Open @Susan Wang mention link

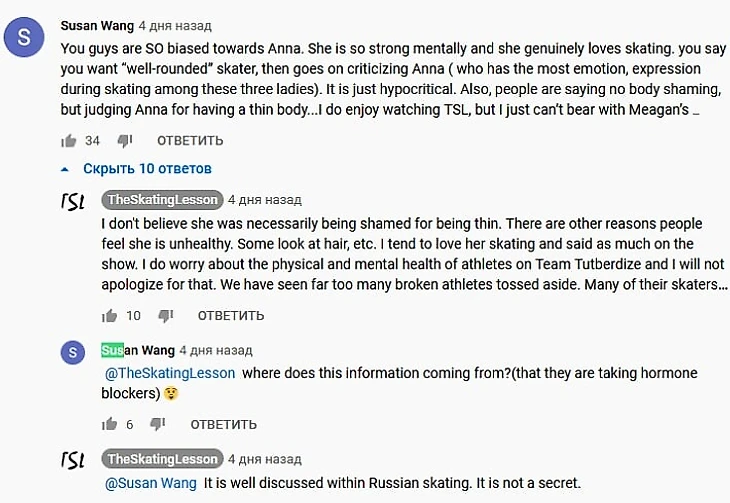(151, 483)
